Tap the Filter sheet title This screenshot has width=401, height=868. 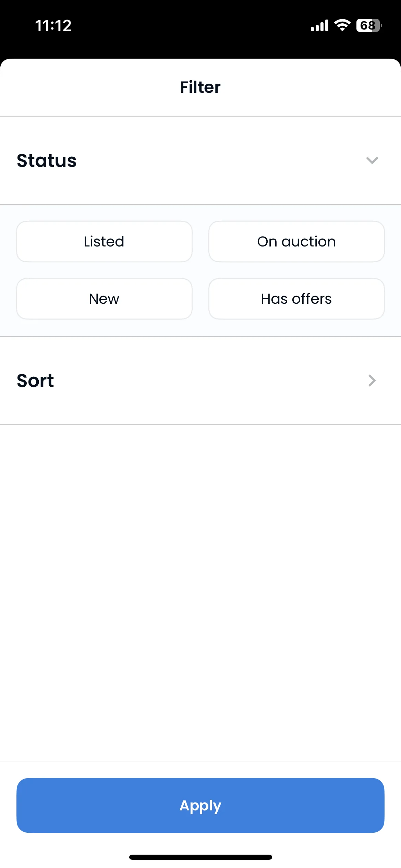tap(200, 87)
